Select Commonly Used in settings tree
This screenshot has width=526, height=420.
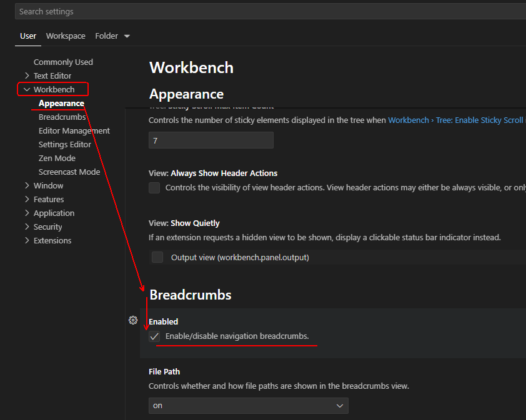click(63, 62)
